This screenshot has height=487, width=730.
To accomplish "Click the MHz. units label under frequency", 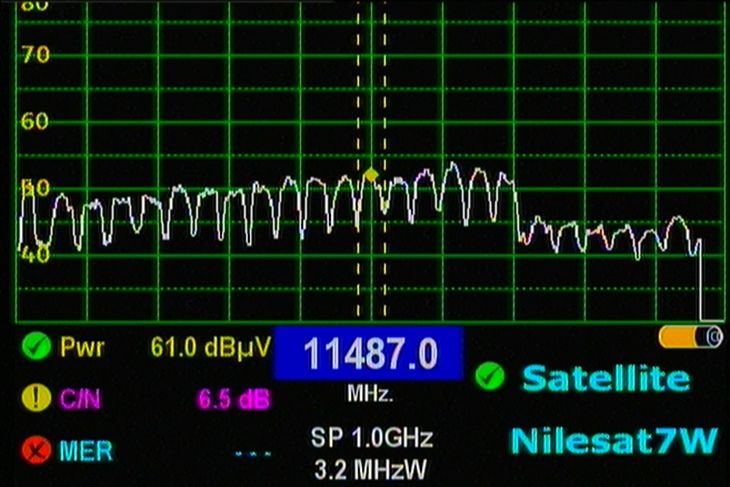I will (x=369, y=394).
